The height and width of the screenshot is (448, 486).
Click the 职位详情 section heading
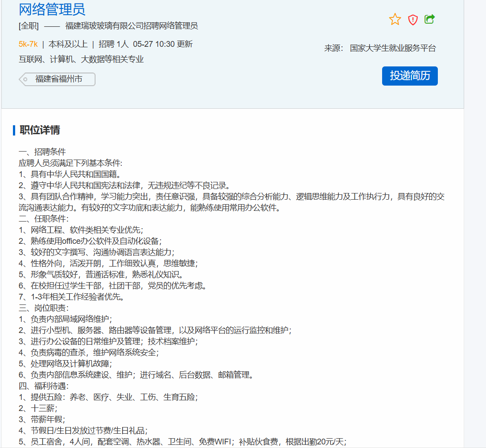pyautogui.click(x=40, y=130)
